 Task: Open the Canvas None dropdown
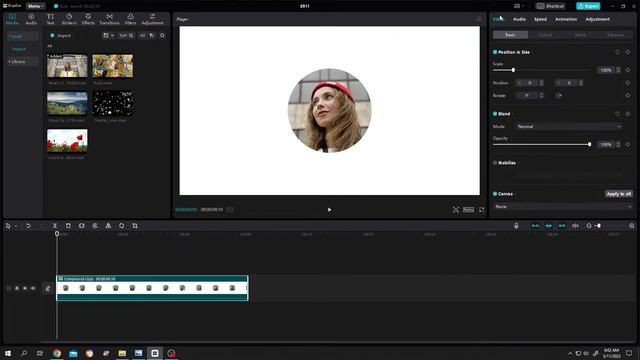point(563,207)
